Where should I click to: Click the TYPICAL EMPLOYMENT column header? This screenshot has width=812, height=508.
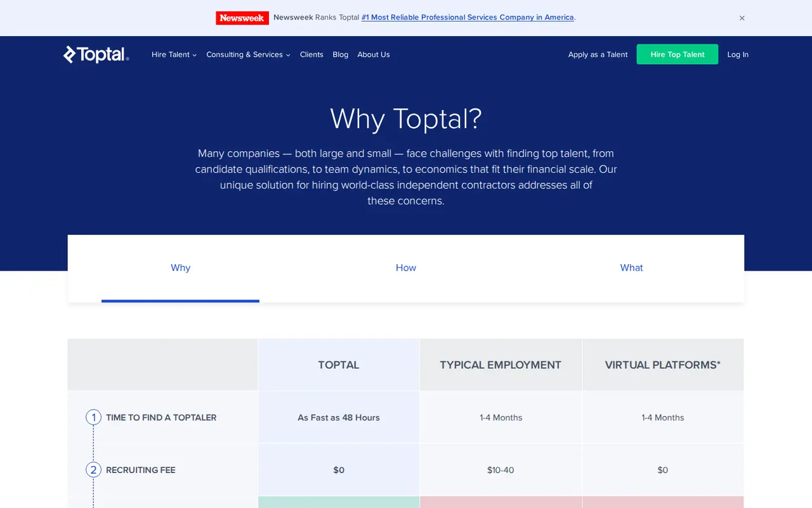[x=501, y=365]
